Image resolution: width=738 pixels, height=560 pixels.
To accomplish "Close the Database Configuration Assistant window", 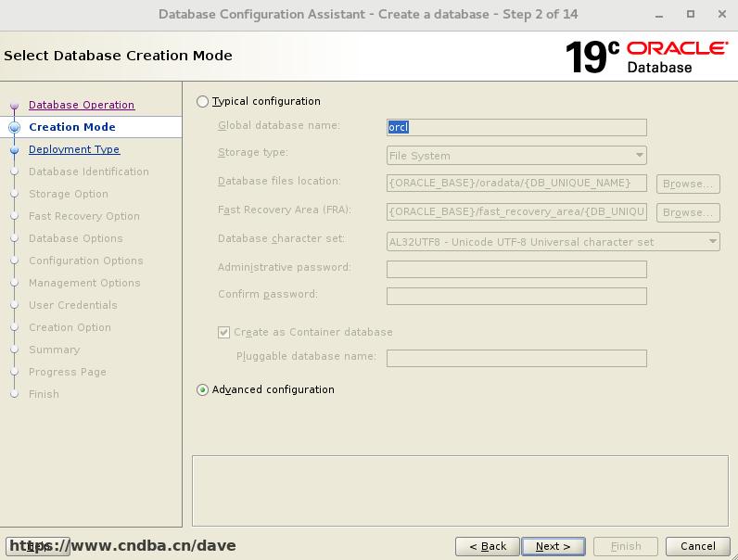I will tap(722, 14).
